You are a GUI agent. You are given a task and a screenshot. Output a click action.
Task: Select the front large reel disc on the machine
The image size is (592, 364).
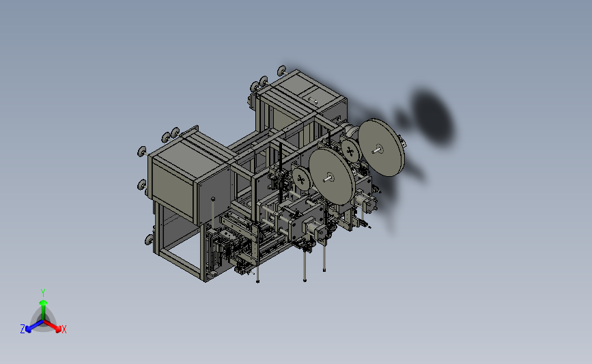(x=332, y=177)
